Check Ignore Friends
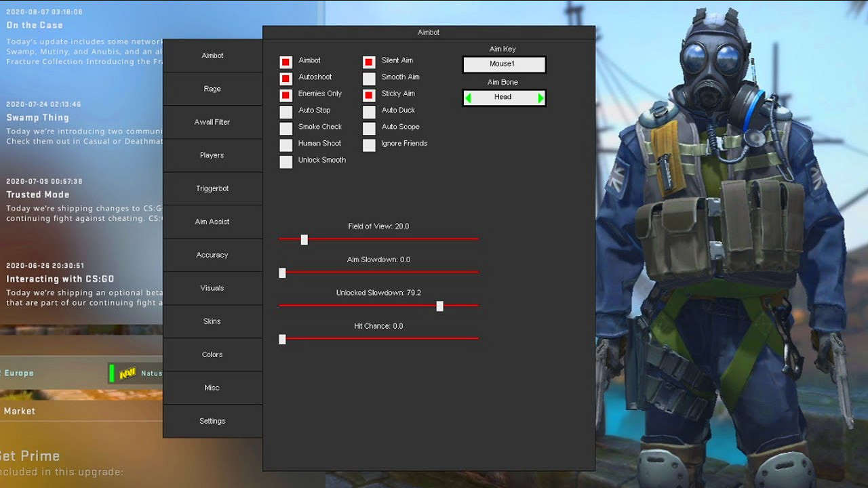Viewport: 868px width, 488px height. tap(369, 144)
